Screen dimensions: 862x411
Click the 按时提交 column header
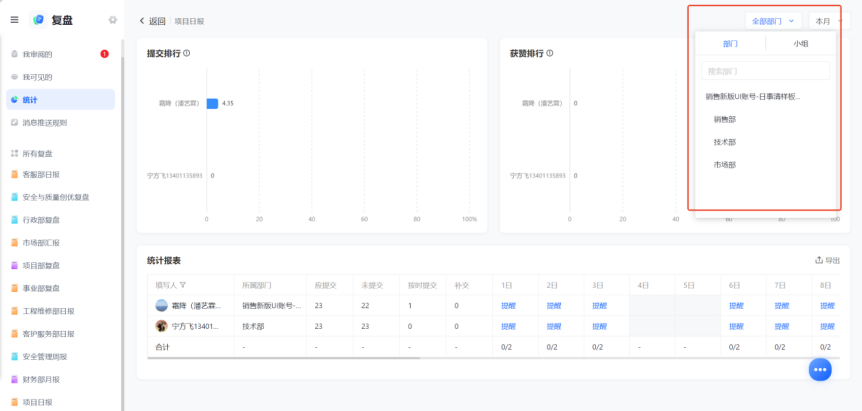click(422, 285)
